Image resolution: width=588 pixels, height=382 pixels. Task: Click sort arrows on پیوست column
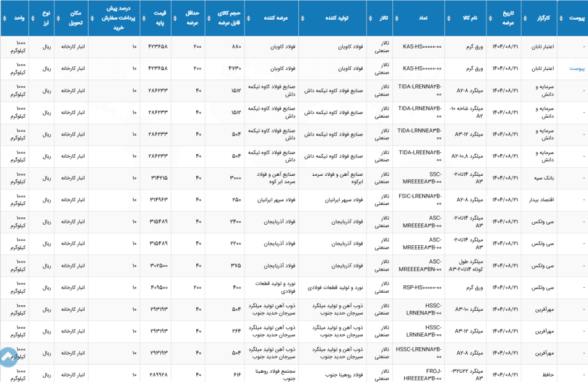[561, 18]
